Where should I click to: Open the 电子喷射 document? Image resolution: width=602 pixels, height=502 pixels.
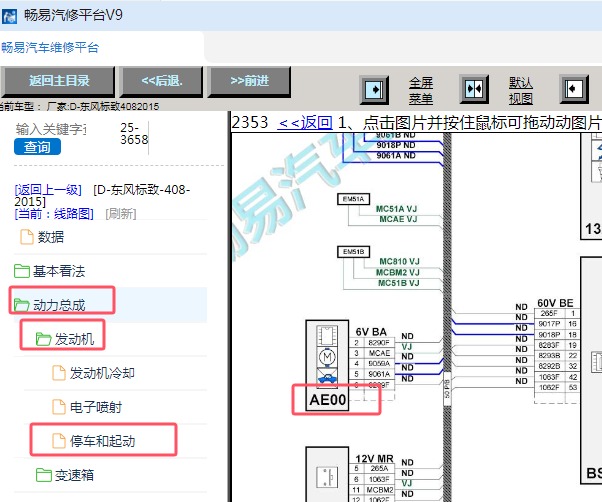(96, 407)
